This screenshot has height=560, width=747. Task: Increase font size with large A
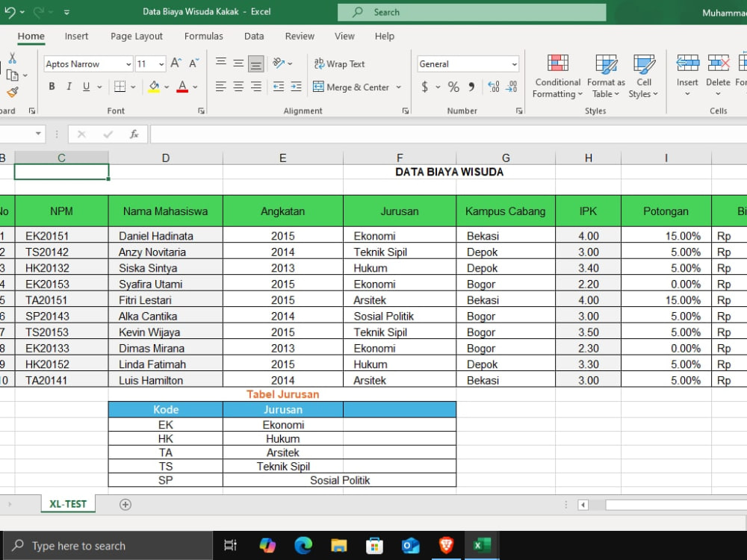[176, 63]
